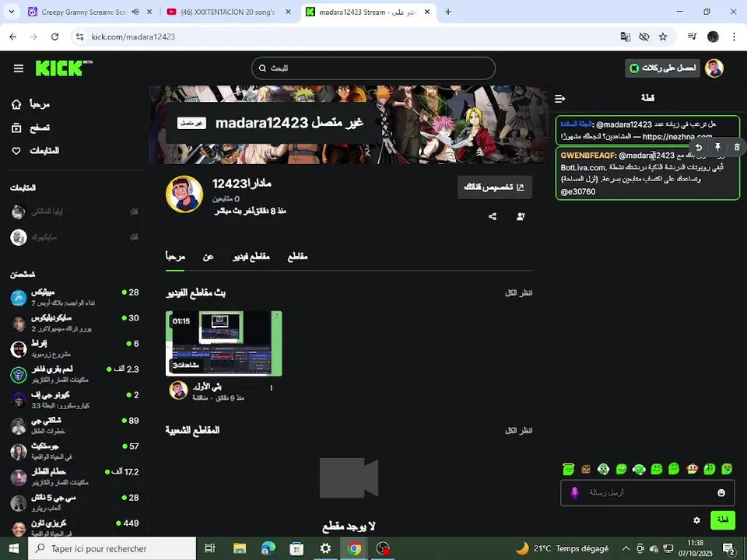Switch to the مقاطع clips tab

(x=298, y=257)
